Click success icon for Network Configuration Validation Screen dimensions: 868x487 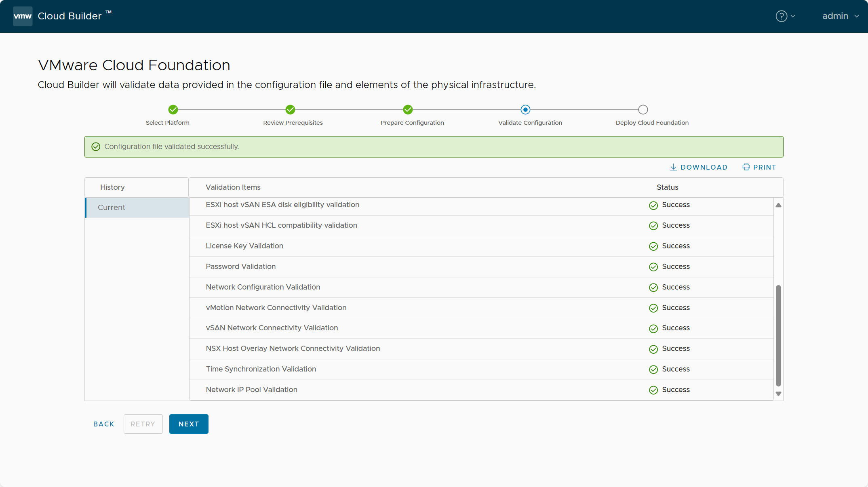tap(653, 288)
